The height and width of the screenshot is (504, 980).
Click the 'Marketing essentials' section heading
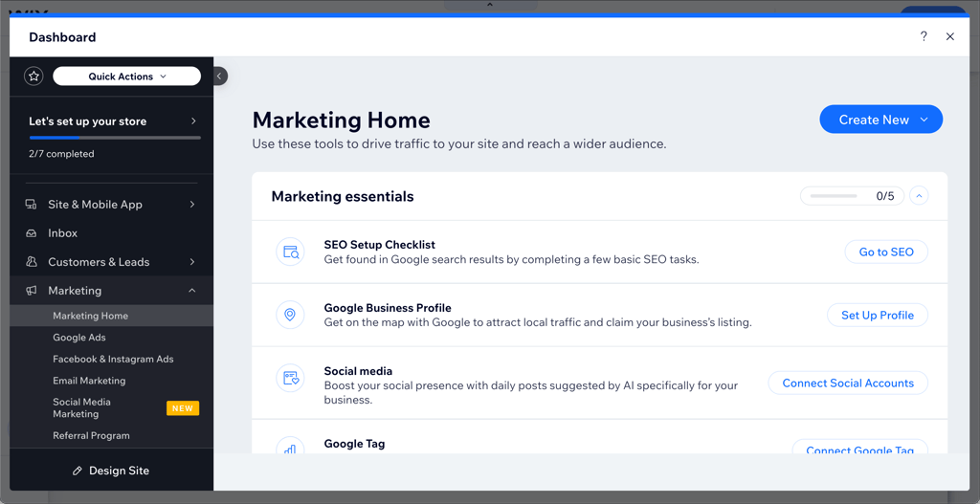tap(343, 196)
